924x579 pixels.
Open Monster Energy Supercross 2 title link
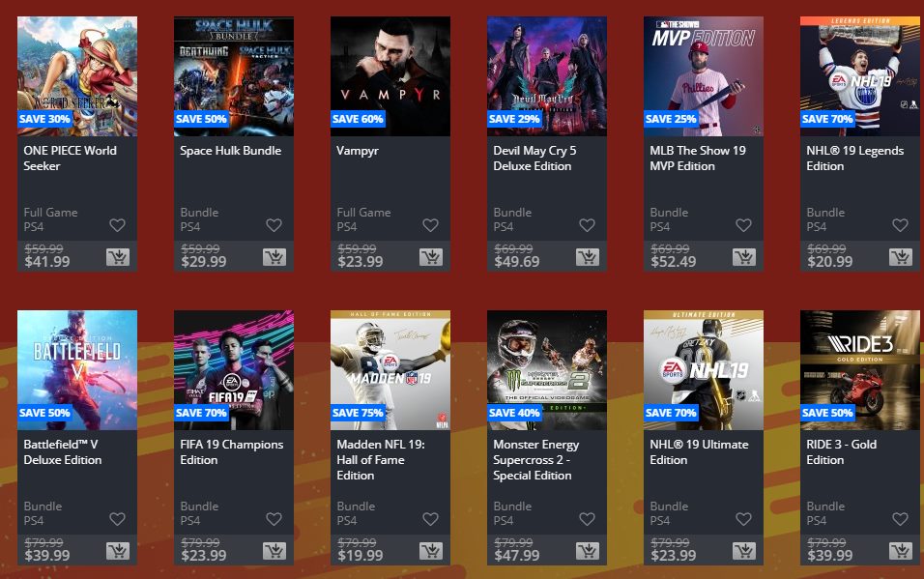[536, 460]
